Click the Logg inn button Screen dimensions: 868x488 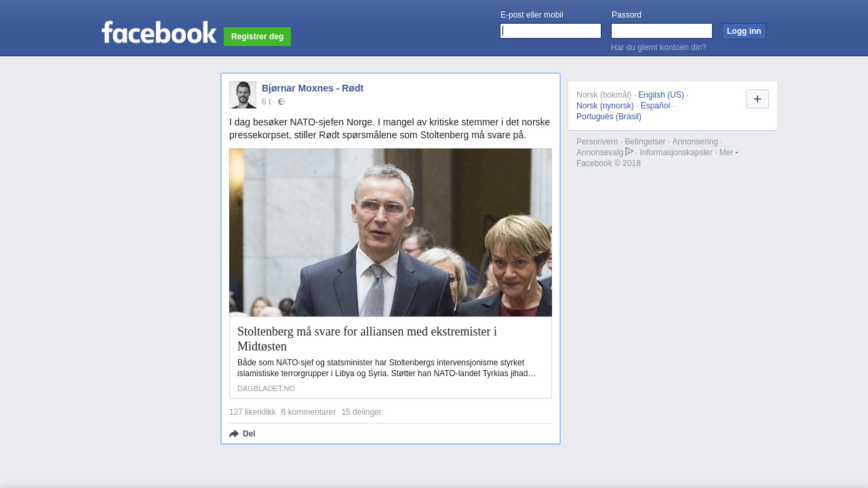point(744,31)
